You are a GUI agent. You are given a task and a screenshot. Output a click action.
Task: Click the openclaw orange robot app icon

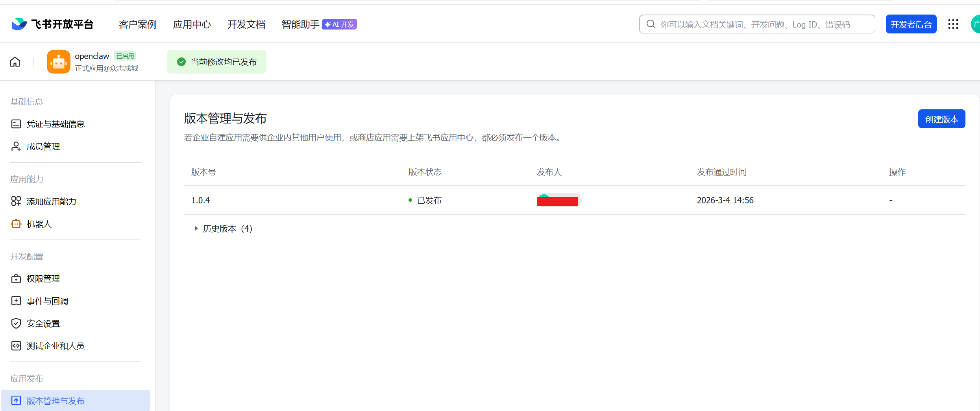pos(58,62)
